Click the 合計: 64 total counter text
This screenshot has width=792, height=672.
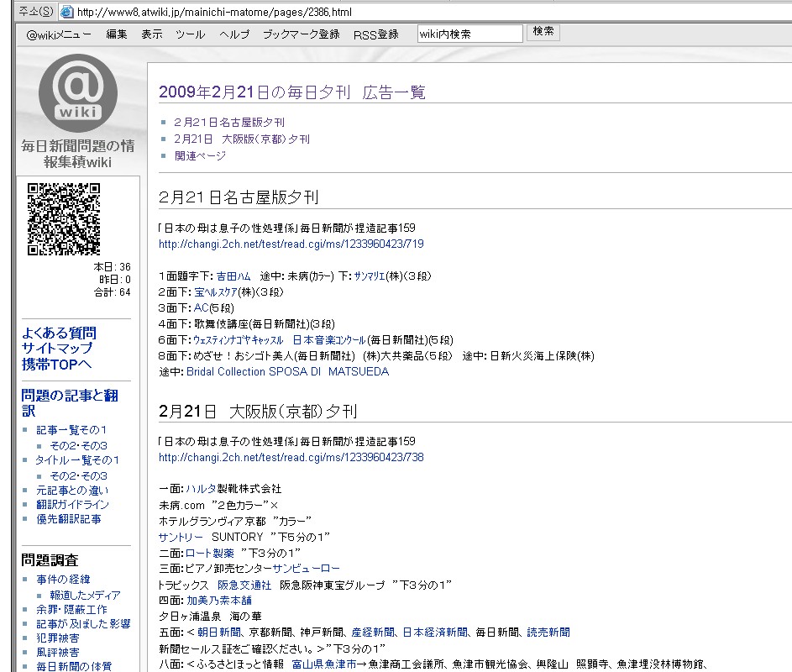113,292
